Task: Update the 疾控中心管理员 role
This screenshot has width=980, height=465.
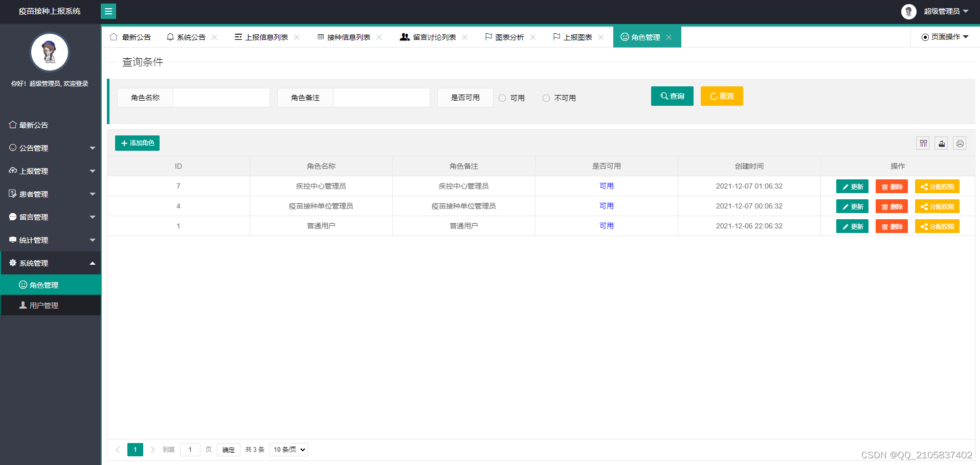Action: click(x=852, y=187)
